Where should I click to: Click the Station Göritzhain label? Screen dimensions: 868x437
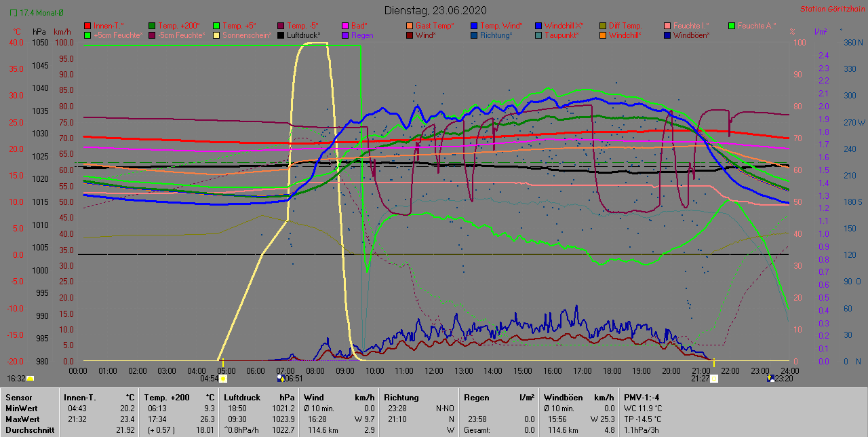(x=831, y=9)
